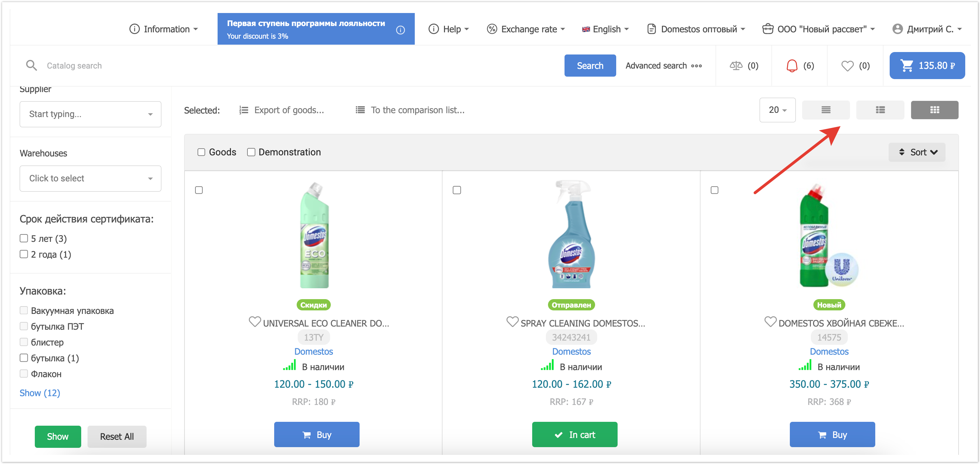Open favorites heart icon in header

(x=847, y=65)
